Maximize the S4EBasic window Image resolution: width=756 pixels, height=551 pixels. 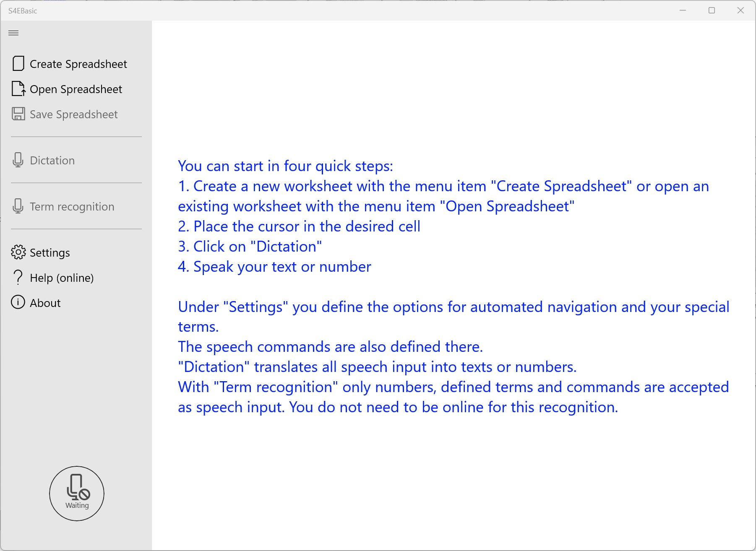click(712, 10)
